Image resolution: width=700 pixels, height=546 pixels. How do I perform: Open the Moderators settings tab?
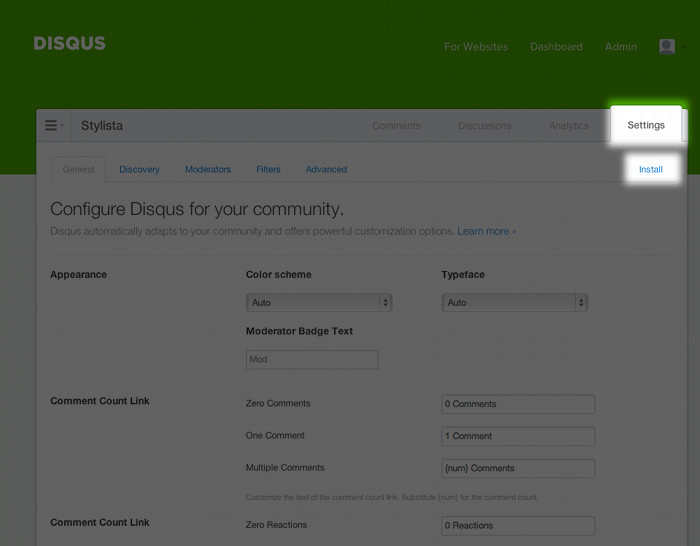(x=208, y=170)
